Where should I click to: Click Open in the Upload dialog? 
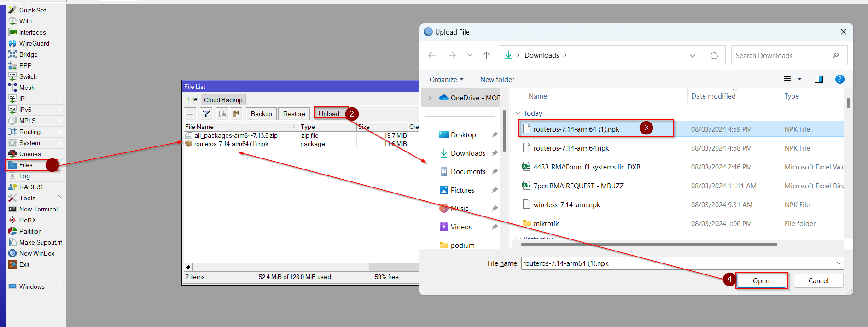point(761,281)
